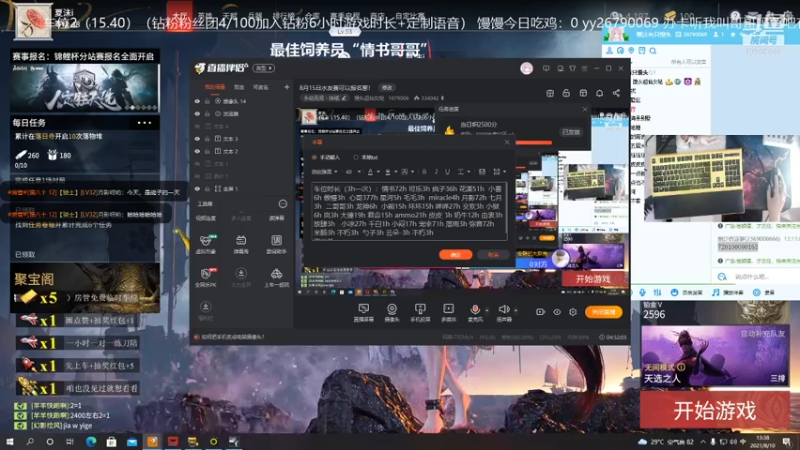Click into the text content editing area
The image size is (800, 450).
(x=409, y=211)
